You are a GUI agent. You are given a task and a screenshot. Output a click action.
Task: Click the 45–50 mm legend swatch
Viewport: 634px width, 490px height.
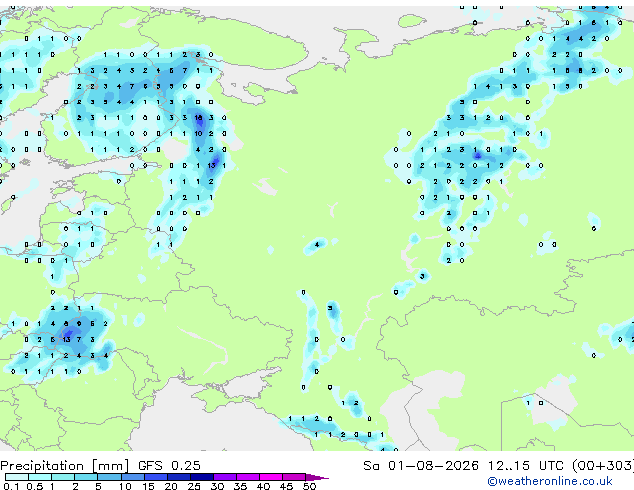(x=294, y=477)
